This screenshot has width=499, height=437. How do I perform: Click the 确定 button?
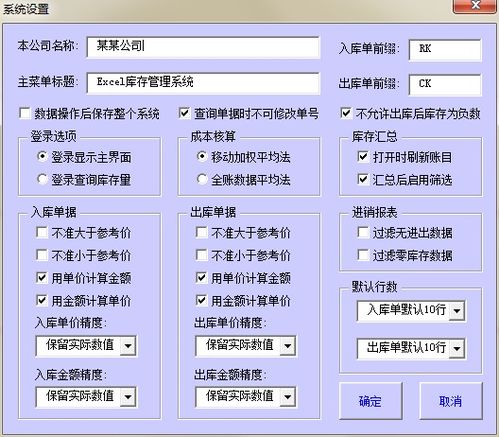point(371,401)
